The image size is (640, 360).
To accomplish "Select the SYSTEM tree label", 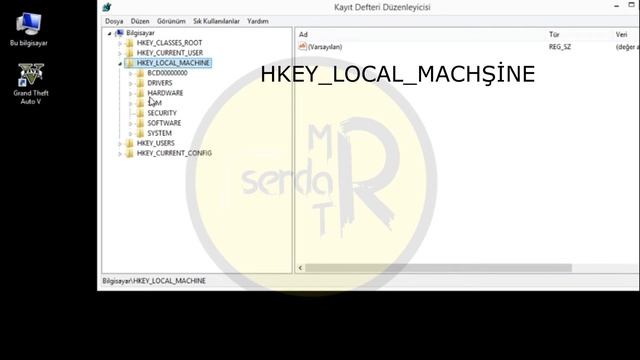I will pos(160,133).
